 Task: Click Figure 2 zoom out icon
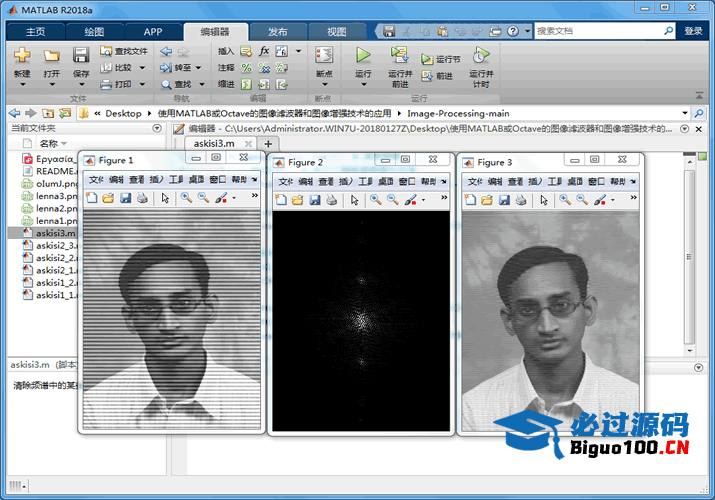point(393,200)
